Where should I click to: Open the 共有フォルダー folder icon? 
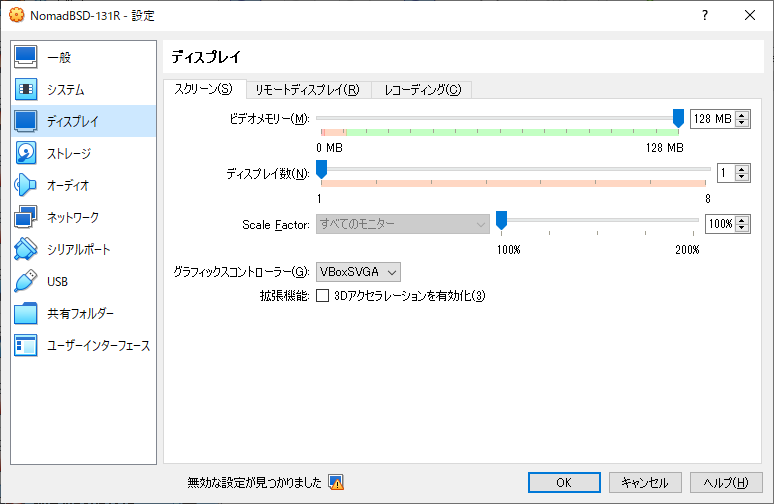[25, 313]
